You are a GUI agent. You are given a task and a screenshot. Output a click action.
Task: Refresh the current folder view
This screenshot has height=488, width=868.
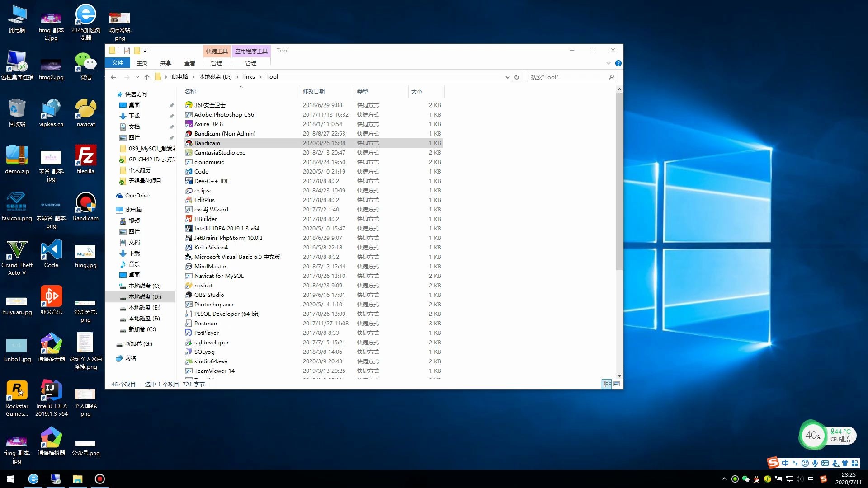point(517,77)
